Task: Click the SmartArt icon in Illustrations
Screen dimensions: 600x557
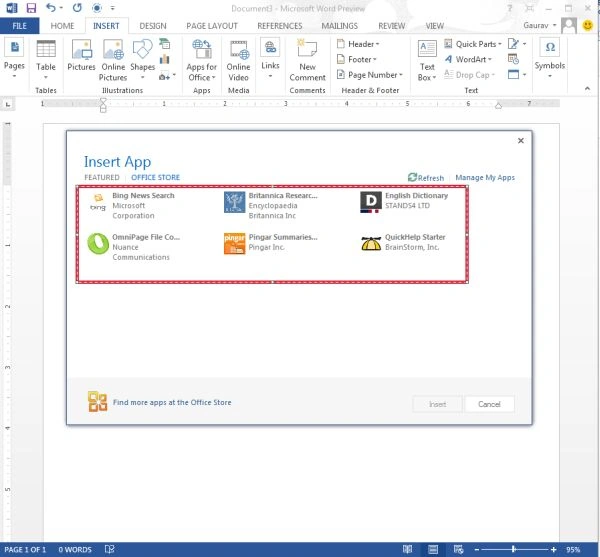Action: coord(165,44)
